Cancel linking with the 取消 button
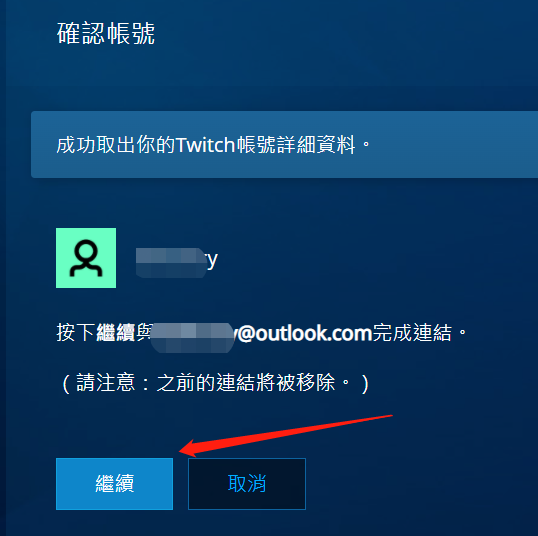The image size is (538, 536). click(247, 483)
